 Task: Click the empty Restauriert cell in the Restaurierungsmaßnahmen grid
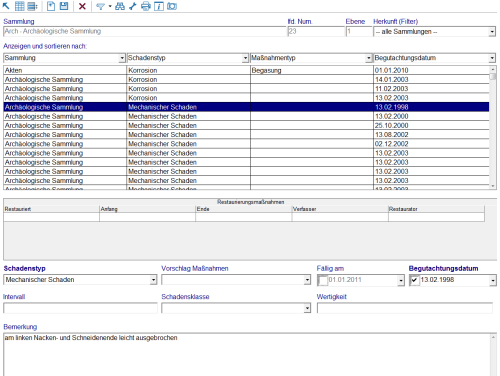tap(51, 217)
